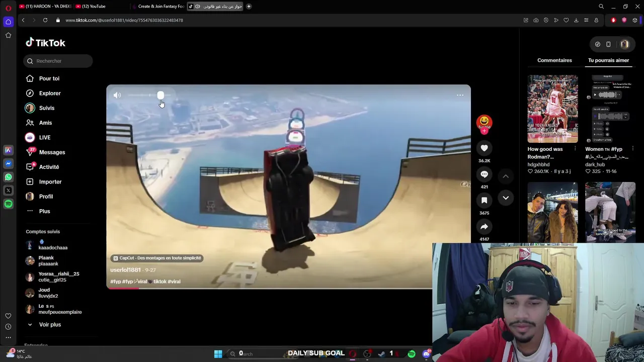Click the TikTok logo
This screenshot has width=644, height=362.
click(x=45, y=43)
